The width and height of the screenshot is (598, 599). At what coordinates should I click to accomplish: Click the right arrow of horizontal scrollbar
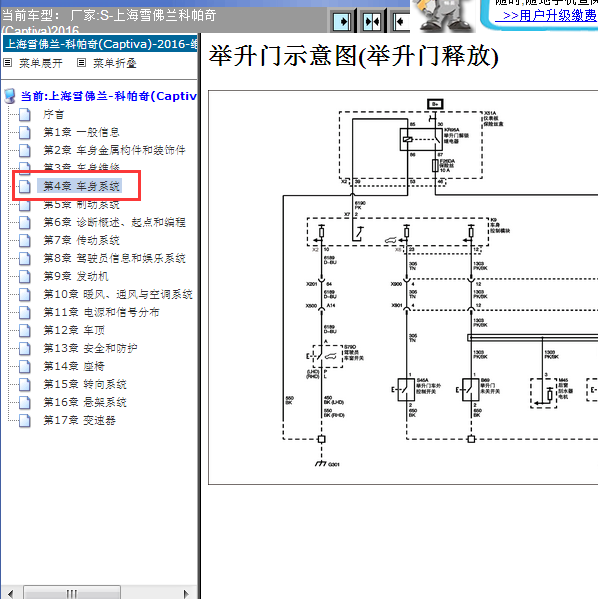point(186,593)
